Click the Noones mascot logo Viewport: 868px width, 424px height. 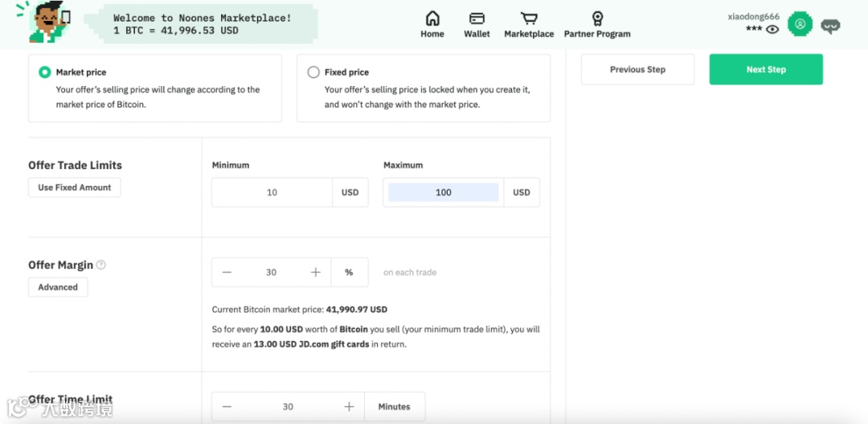tap(48, 22)
